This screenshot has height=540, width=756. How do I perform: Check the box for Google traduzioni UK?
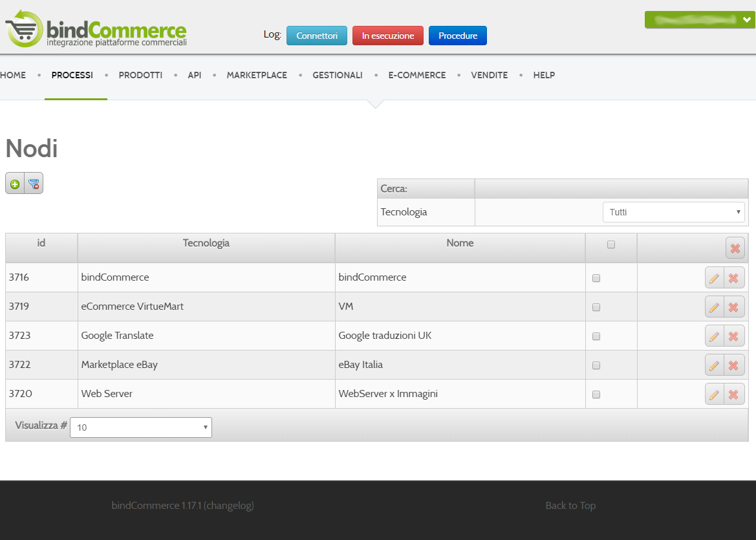596,336
